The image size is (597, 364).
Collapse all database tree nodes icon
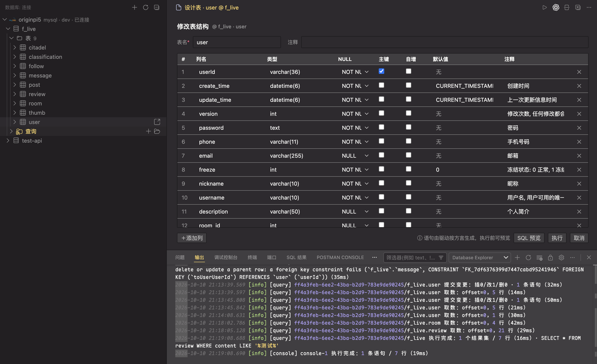tap(157, 7)
